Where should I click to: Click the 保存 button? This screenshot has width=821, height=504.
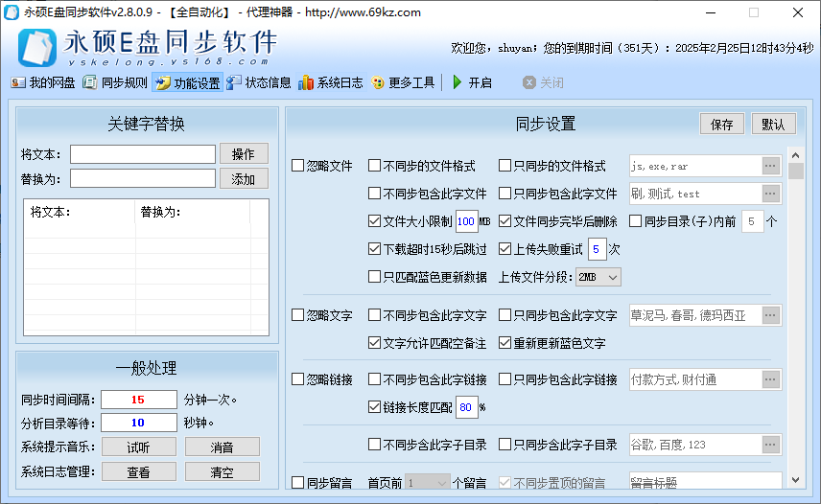click(722, 124)
